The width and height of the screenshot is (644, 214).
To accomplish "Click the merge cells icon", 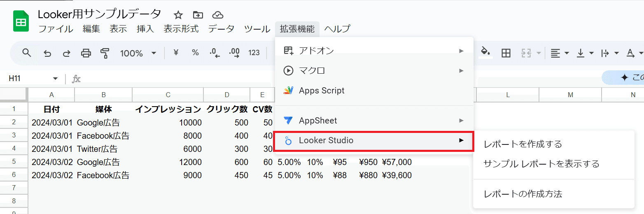I will point(526,53).
